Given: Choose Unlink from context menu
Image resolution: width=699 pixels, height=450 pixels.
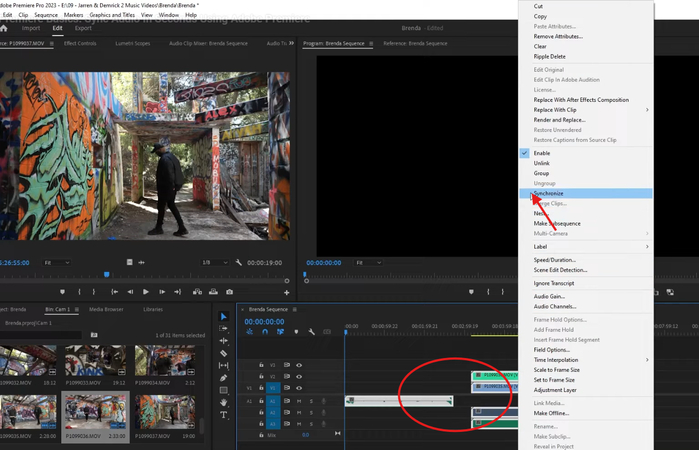Looking at the screenshot, I should tap(586, 163).
